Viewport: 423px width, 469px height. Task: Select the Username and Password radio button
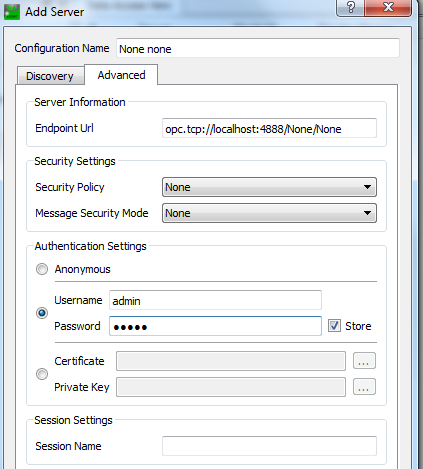(42, 313)
